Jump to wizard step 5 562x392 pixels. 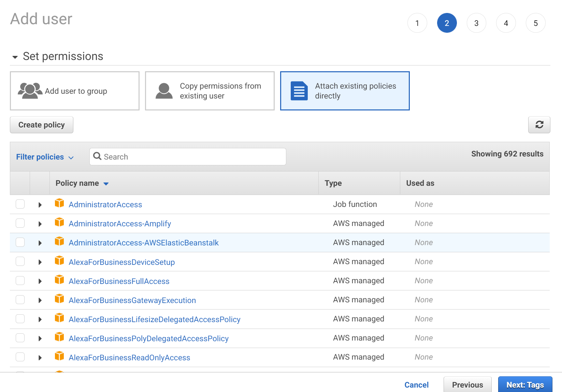coord(536,23)
